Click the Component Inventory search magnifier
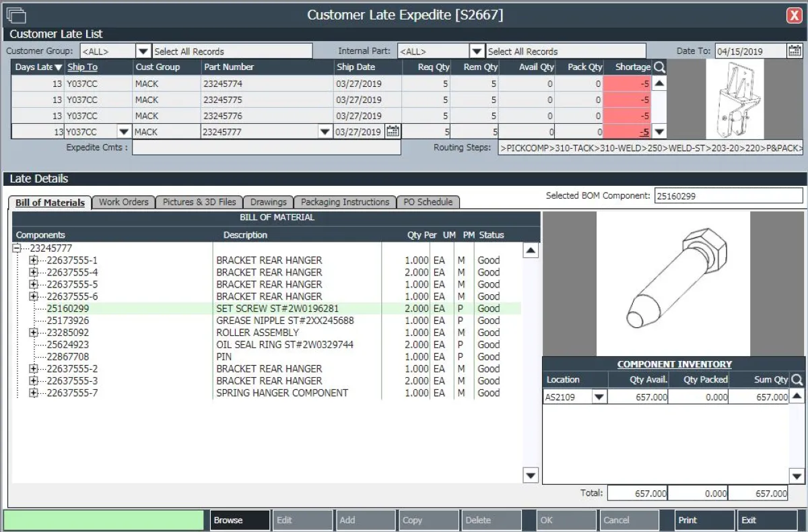 (x=797, y=380)
